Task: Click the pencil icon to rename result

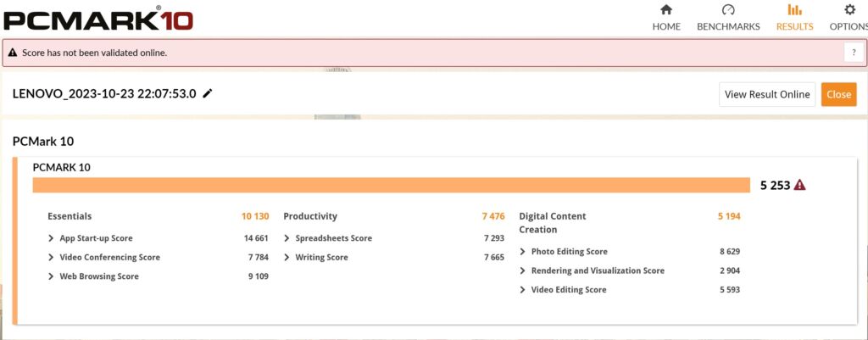Action: click(208, 93)
